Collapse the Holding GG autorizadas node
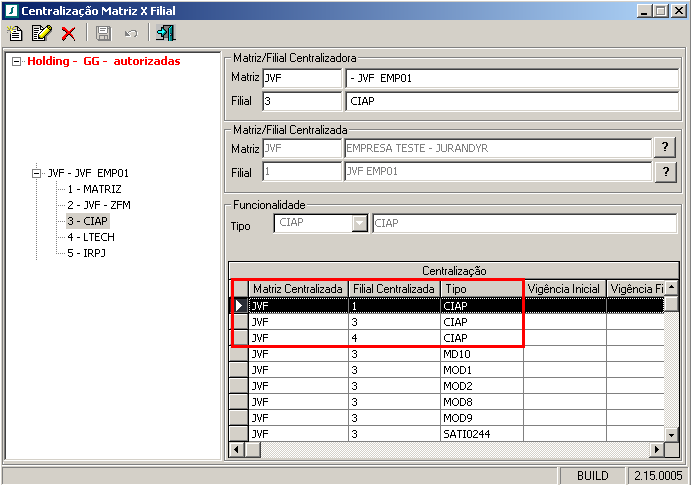 click(x=16, y=61)
